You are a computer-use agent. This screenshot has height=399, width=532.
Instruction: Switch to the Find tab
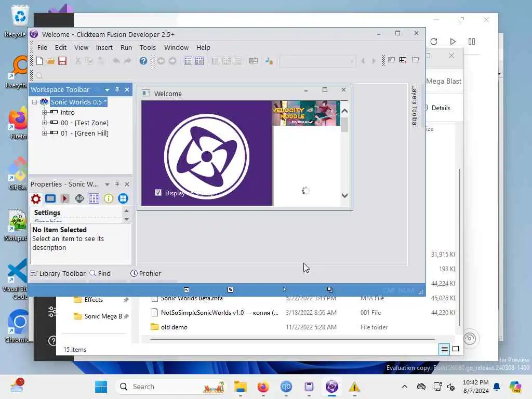point(100,273)
